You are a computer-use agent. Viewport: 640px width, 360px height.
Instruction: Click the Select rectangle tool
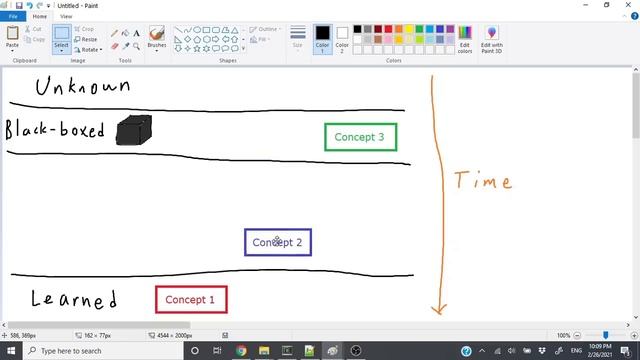(62, 33)
